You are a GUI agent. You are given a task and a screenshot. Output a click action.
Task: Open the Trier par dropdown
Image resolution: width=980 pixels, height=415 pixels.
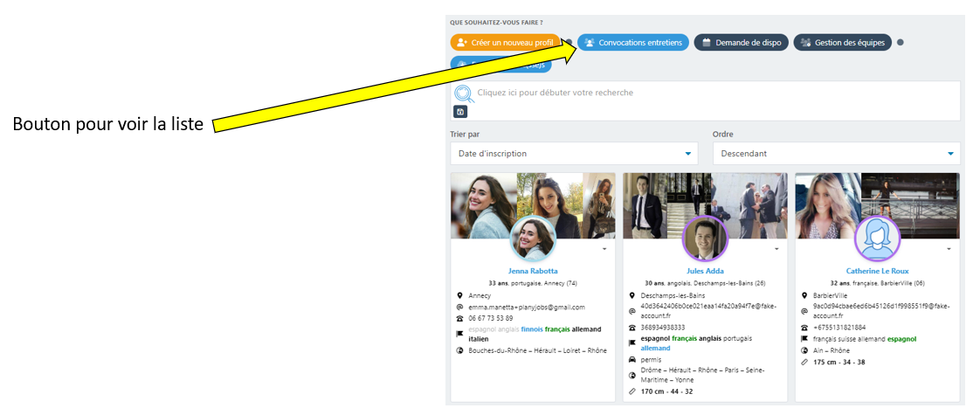tap(574, 154)
